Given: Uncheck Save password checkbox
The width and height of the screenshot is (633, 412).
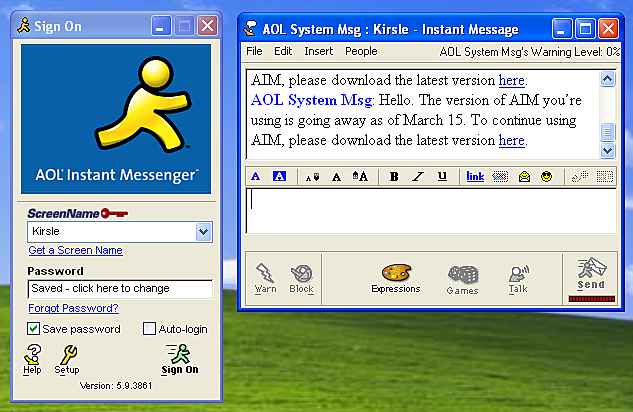Looking at the screenshot, I should (34, 329).
